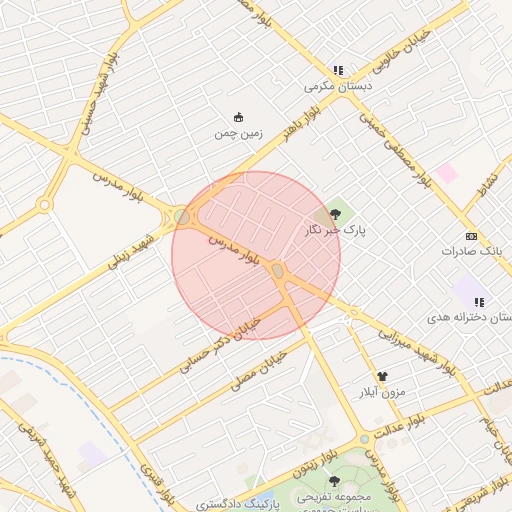Click the small white roundabout near بلوار شهید حسینی
The height and width of the screenshot is (512, 512).
pos(44,205)
